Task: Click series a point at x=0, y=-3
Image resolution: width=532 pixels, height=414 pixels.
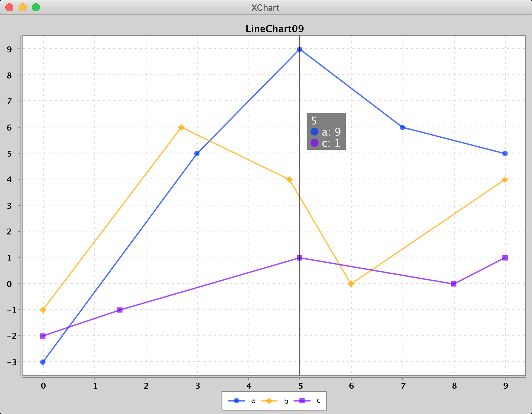Action: (x=43, y=362)
